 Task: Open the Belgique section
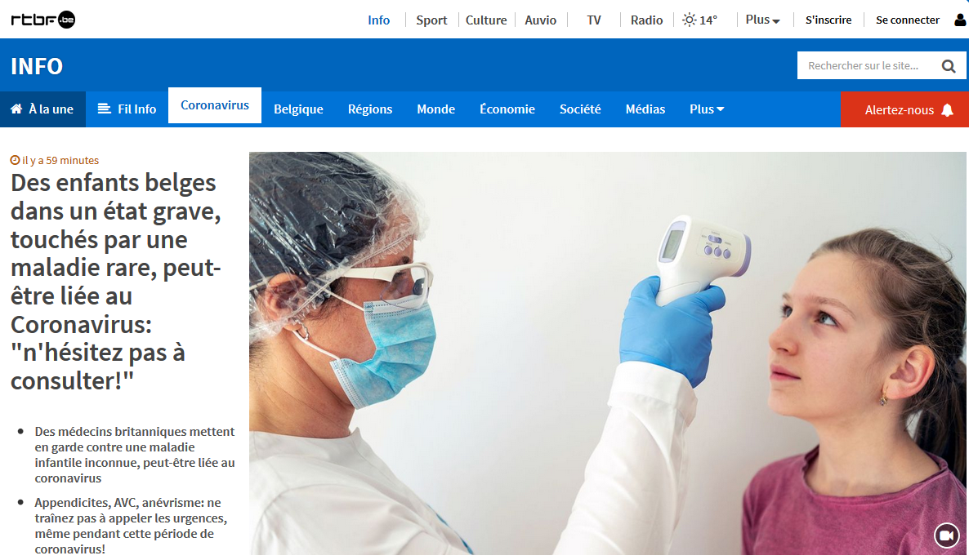tap(298, 109)
